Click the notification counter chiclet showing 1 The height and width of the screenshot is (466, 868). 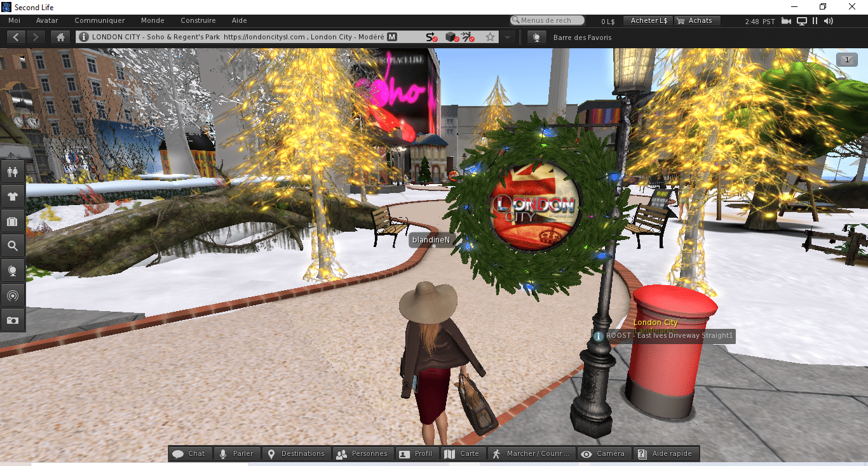click(846, 60)
